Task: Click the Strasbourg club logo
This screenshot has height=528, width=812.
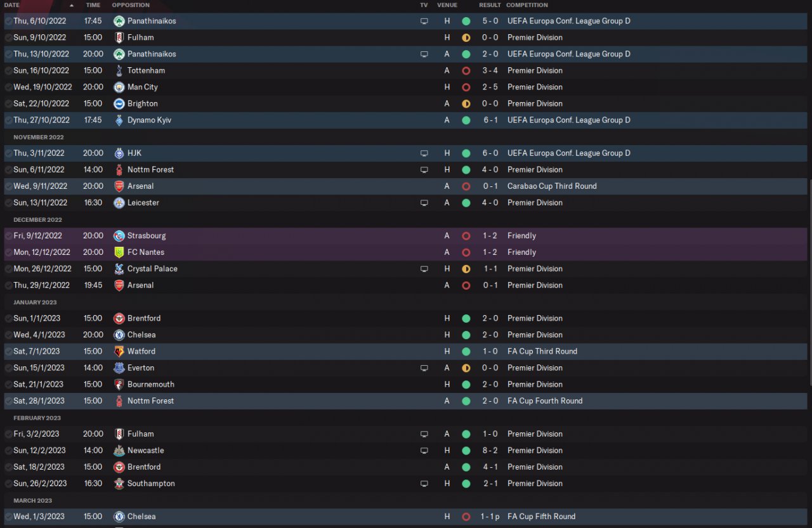Action: click(119, 236)
